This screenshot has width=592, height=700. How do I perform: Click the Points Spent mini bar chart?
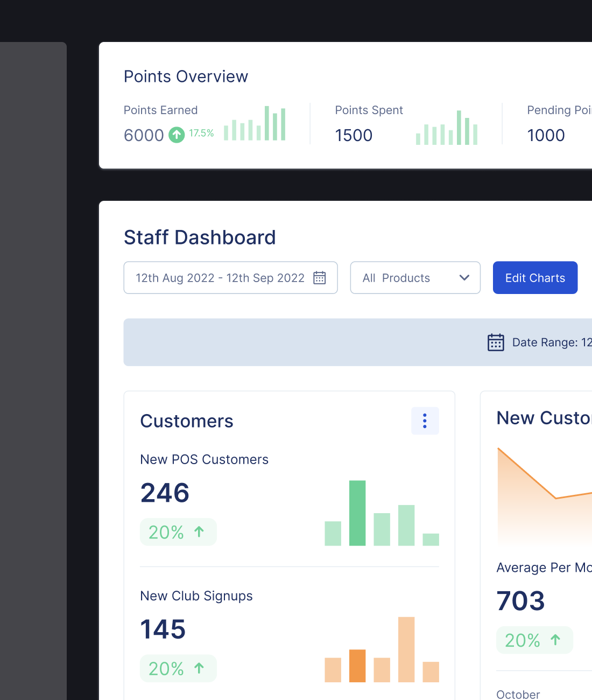(447, 128)
